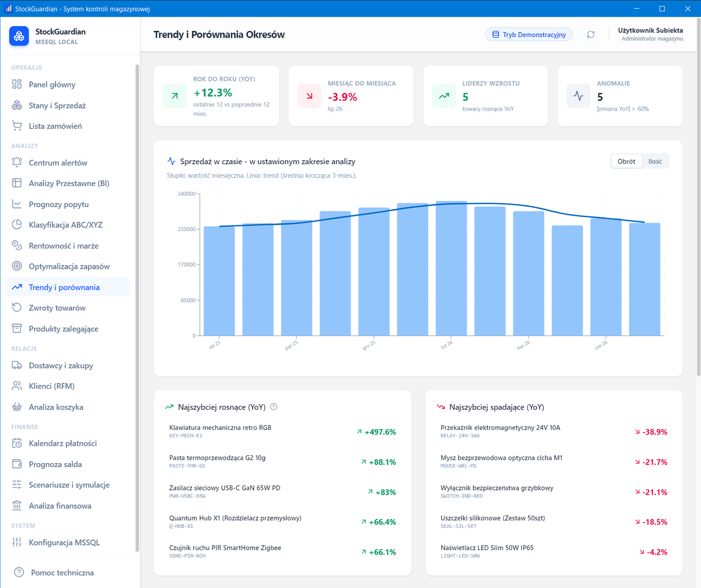This screenshot has width=701, height=588.
Task: Select the Mysz bezprzewodowa optyczna cicha M1 row
Action: [554, 462]
